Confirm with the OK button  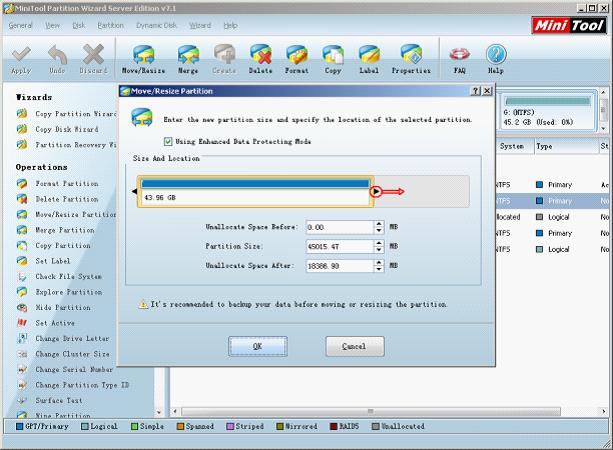(x=258, y=346)
